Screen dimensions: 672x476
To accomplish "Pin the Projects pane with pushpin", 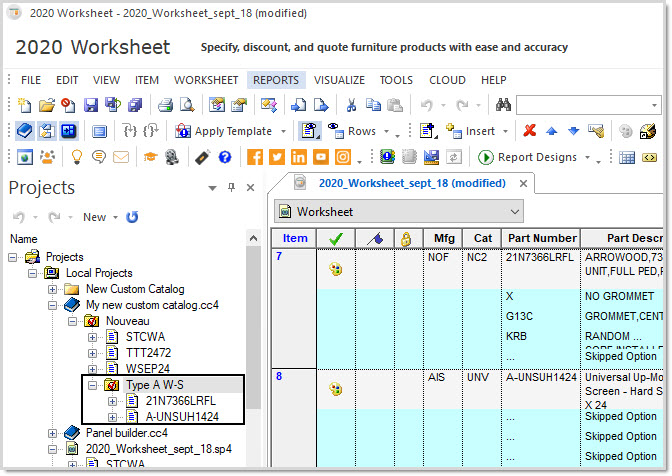I will pos(231,187).
